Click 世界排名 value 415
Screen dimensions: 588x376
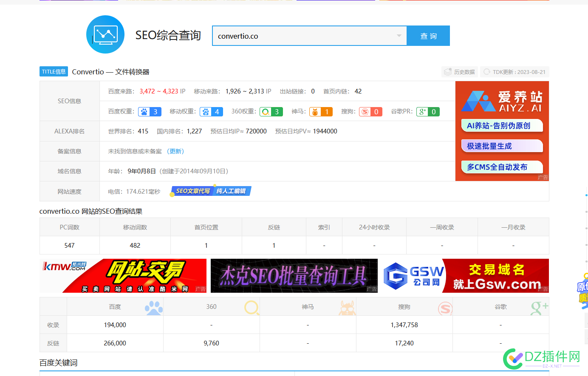click(x=143, y=131)
